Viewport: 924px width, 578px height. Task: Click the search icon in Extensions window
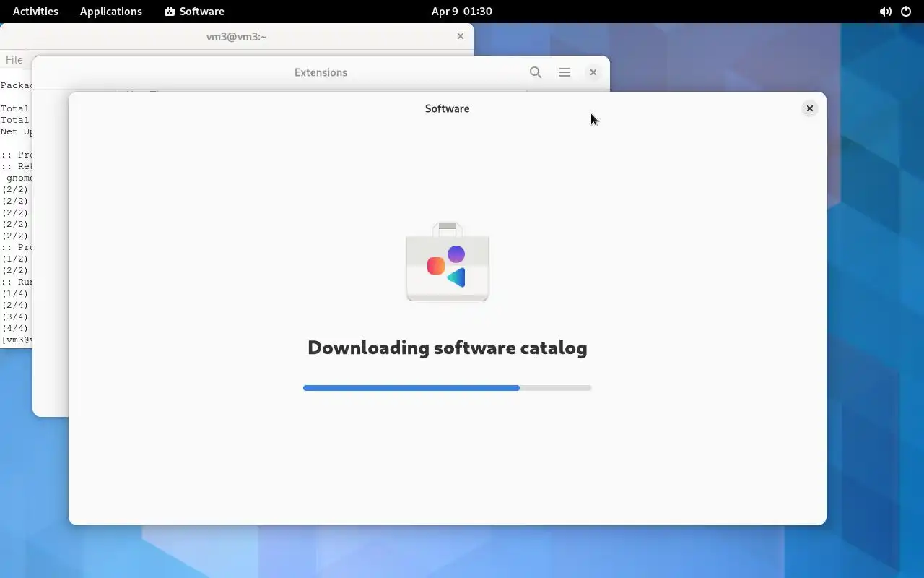[536, 72]
